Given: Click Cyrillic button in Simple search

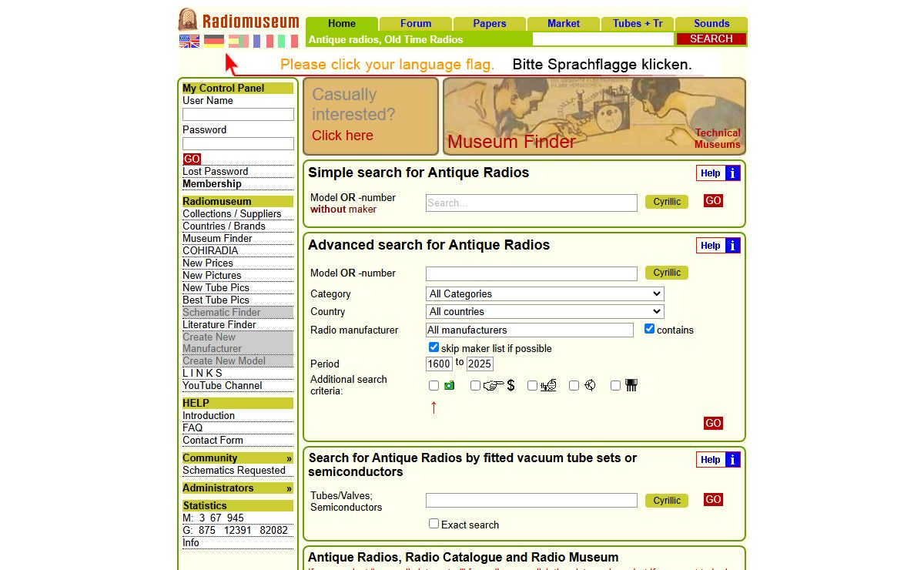Looking at the screenshot, I should [667, 202].
